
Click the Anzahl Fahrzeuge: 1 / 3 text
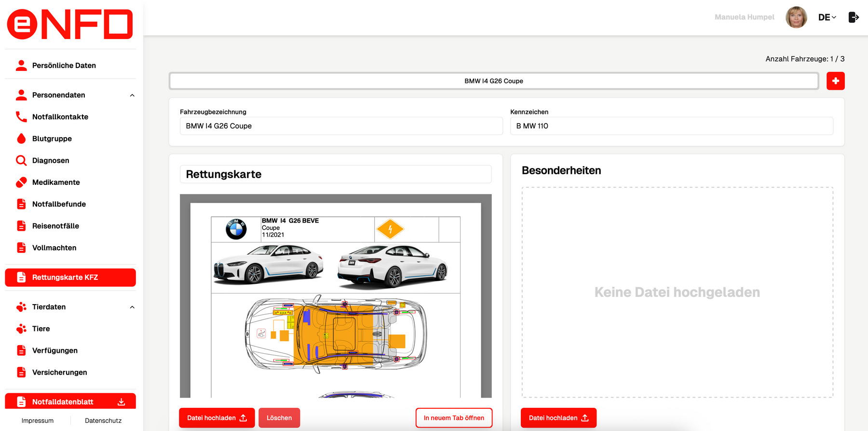(x=805, y=59)
